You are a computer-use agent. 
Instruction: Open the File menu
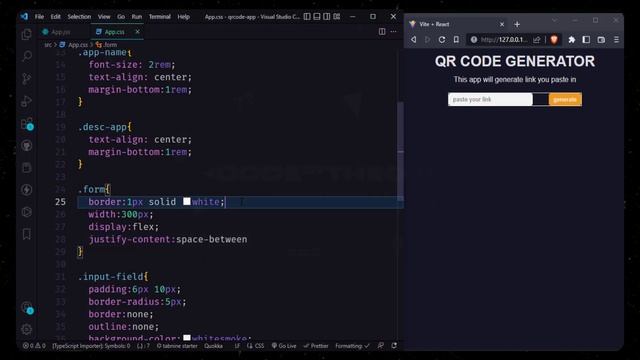(39, 17)
